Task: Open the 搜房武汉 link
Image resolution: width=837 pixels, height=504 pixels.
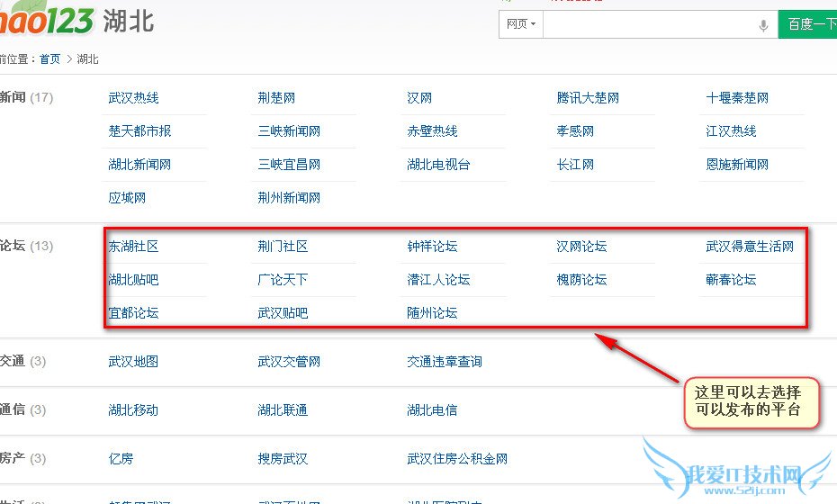Action: (x=283, y=459)
